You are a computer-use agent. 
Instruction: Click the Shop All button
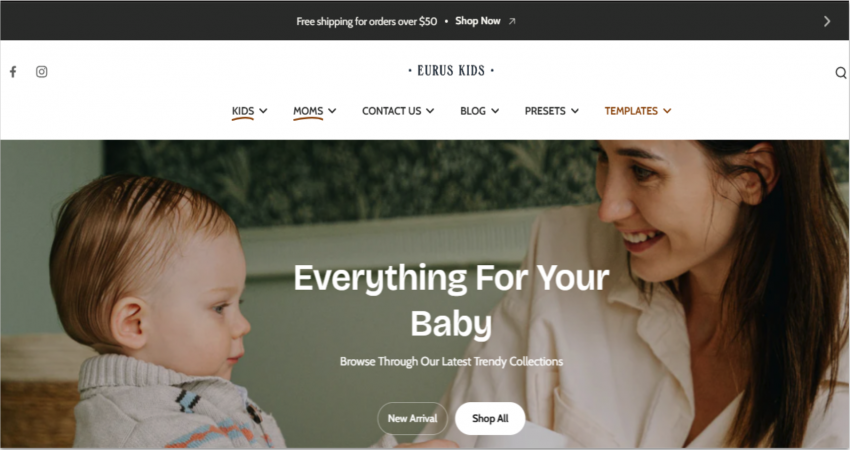[490, 419]
